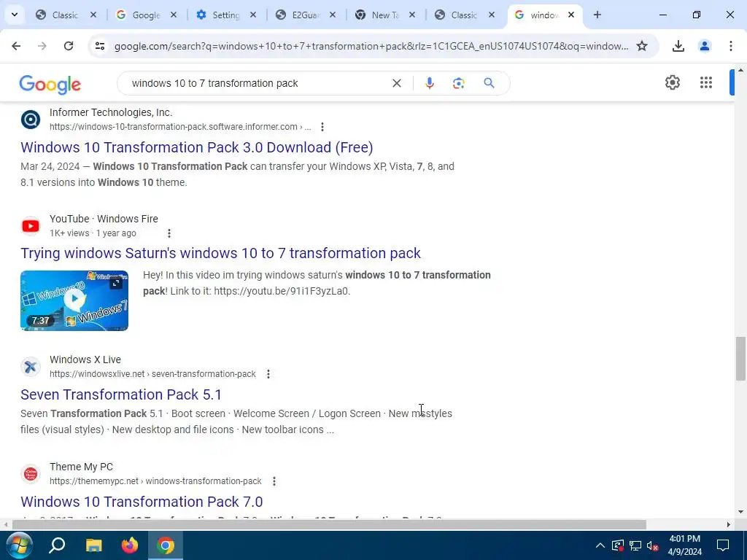The image size is (747, 560).
Task: Click the vertical scrollbar thumb
Action: pos(740,359)
